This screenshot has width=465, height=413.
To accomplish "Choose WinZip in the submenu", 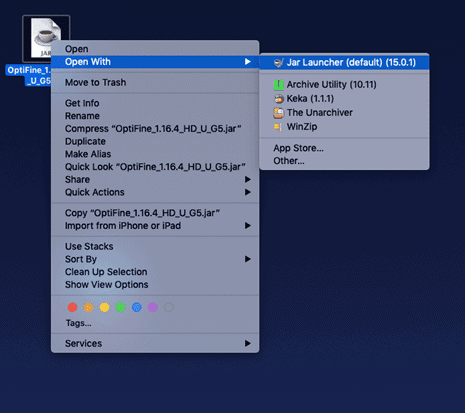I will (344, 127).
